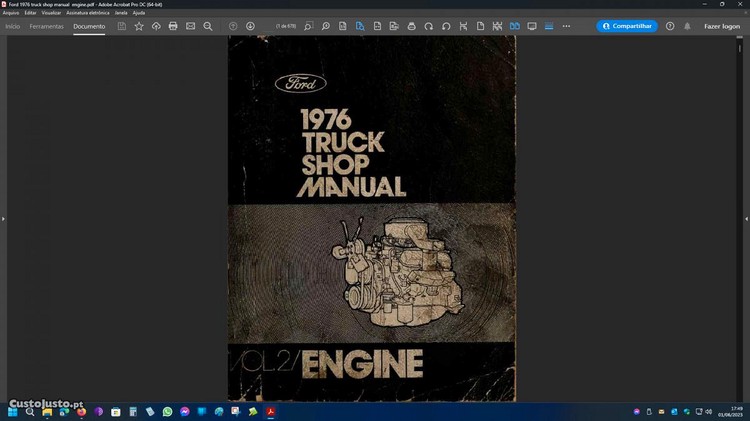Image resolution: width=750 pixels, height=421 pixels.
Task: Click the magnifier search icon in toolbar
Action: click(x=208, y=26)
